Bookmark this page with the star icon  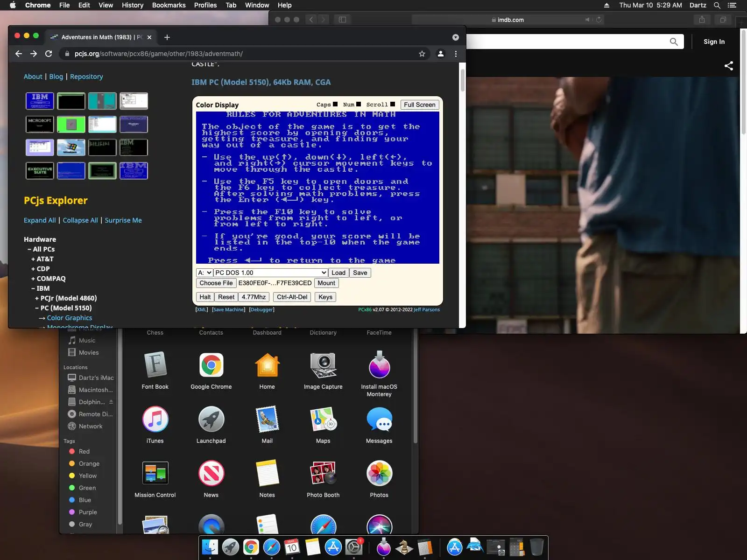click(422, 54)
